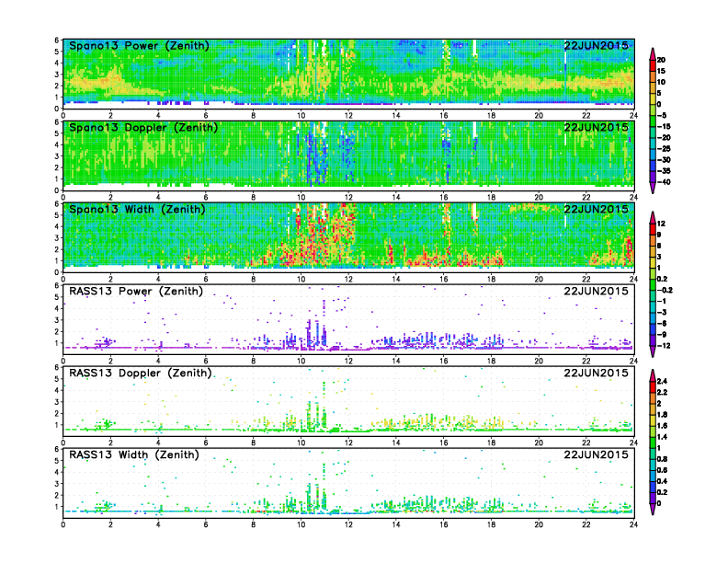This screenshot has width=728, height=563.
Task: Click the pink top arrow of the top colorbar
Action: click(x=653, y=53)
